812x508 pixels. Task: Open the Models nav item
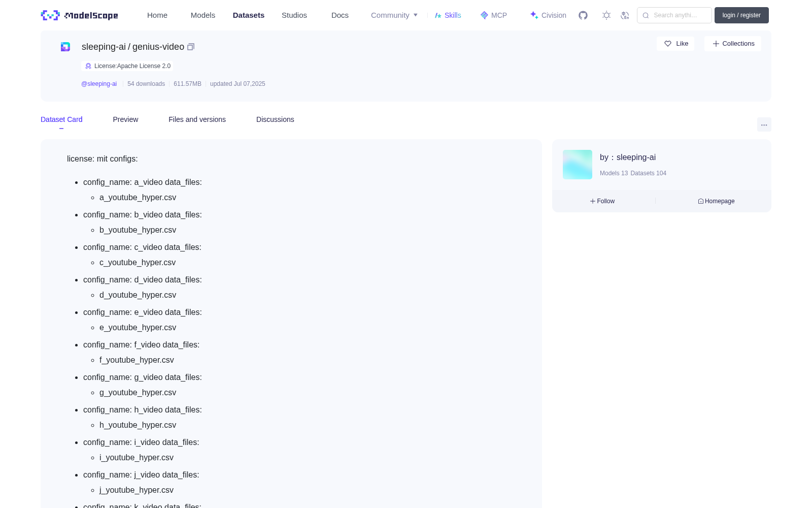pos(203,15)
